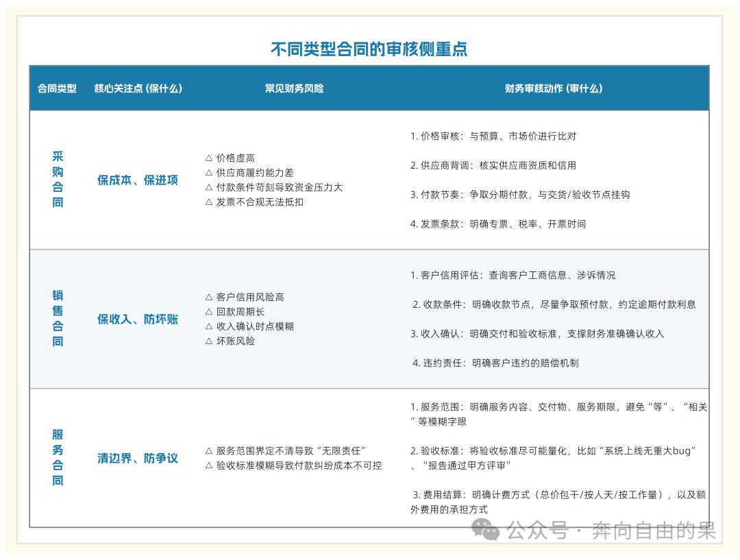Select the 核心关注点 (保什么) header

pyautogui.click(x=138, y=88)
